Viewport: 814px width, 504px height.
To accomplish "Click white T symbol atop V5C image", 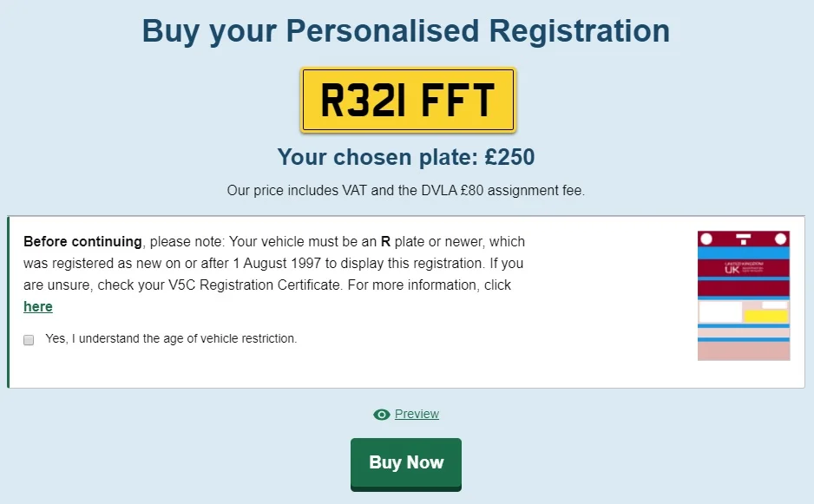I will pyautogui.click(x=744, y=239).
